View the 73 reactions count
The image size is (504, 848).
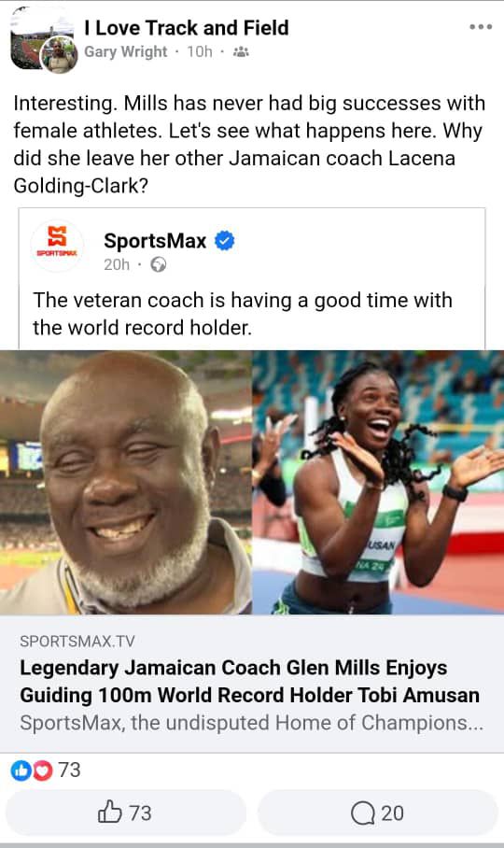coord(69,770)
